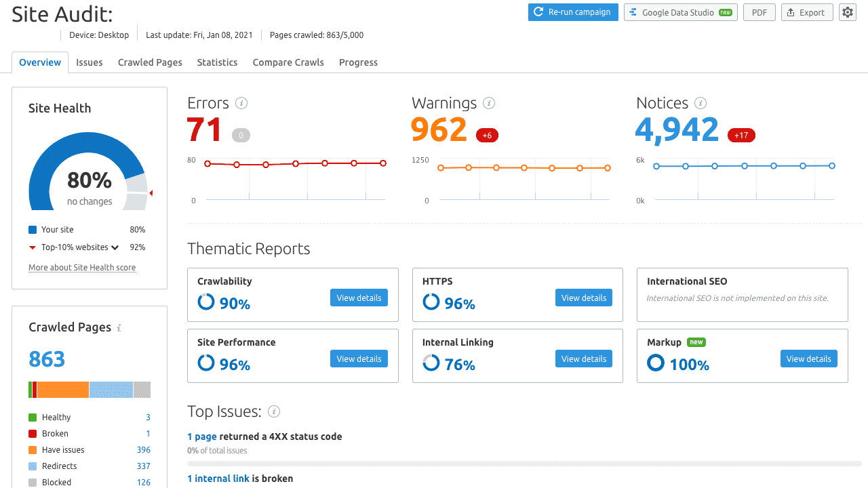Click the info icon beside Errors
Viewport: 868px width, 488px height.
click(241, 103)
